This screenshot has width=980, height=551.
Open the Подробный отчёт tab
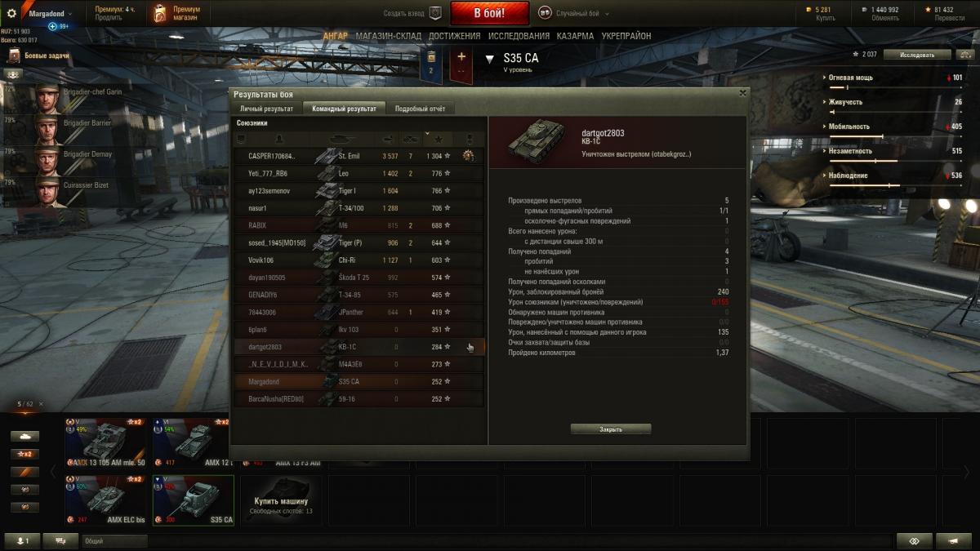[x=421, y=109]
